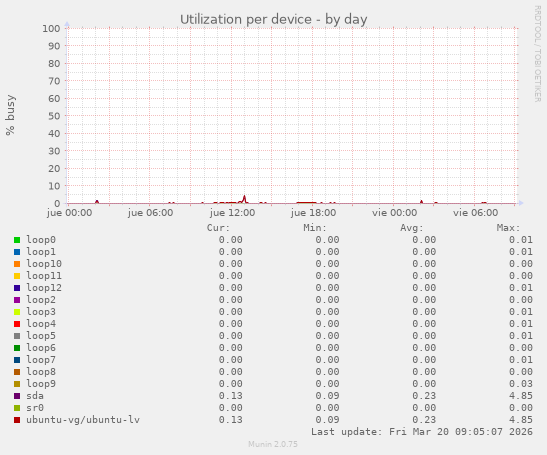Click the jue 00:00 time axis label
Viewport: 547px width, 455px height.
69,213
